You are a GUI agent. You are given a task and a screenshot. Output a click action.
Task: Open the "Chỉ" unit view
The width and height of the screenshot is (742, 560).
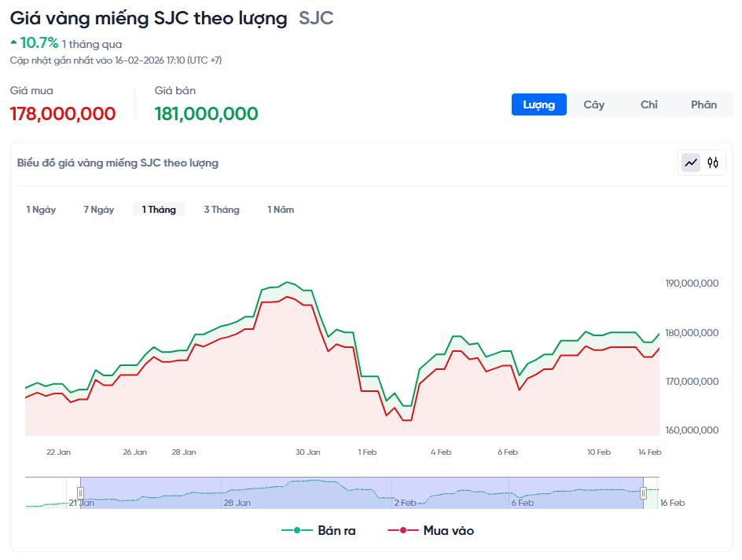[x=648, y=104]
